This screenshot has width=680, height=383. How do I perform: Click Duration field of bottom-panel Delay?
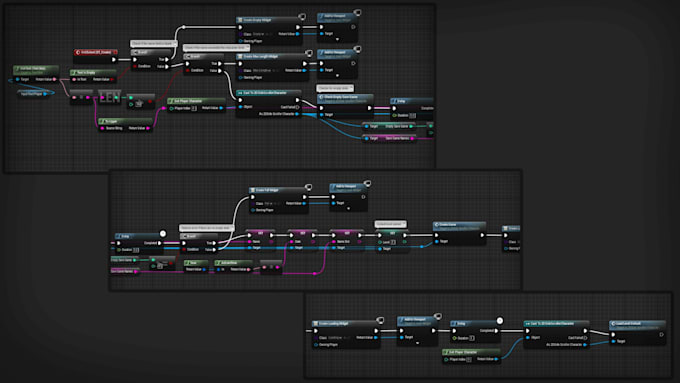472,338
